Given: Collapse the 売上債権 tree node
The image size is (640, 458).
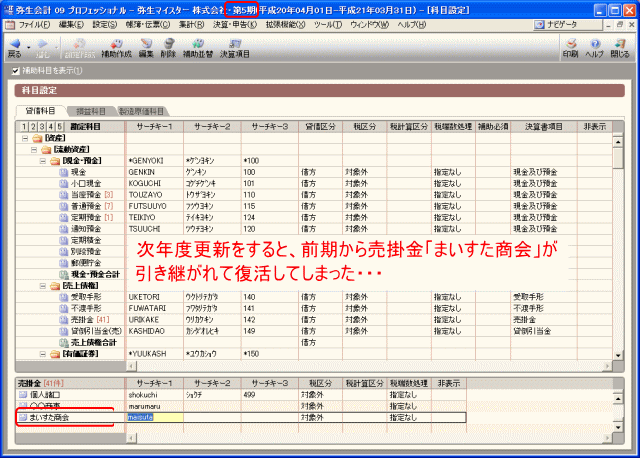Looking at the screenshot, I should [x=43, y=286].
